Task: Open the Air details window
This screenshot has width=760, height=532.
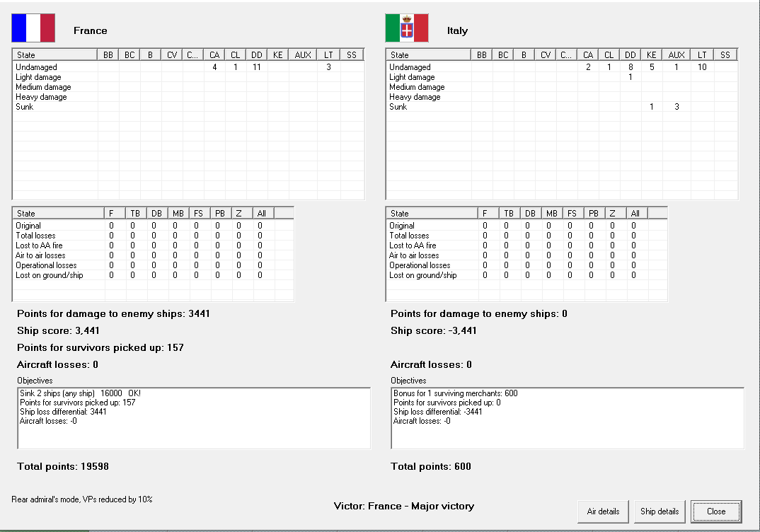Action: tap(603, 511)
